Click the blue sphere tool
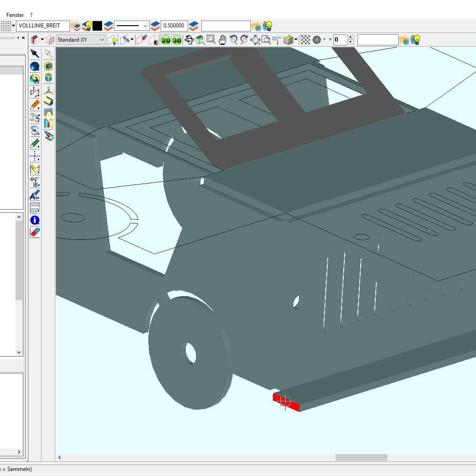 (35, 67)
